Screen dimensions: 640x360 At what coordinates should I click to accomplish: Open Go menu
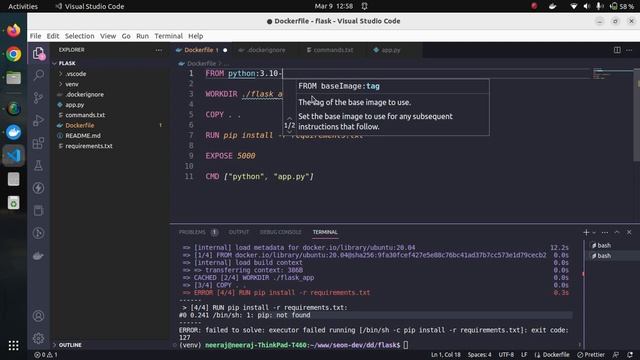126,36
